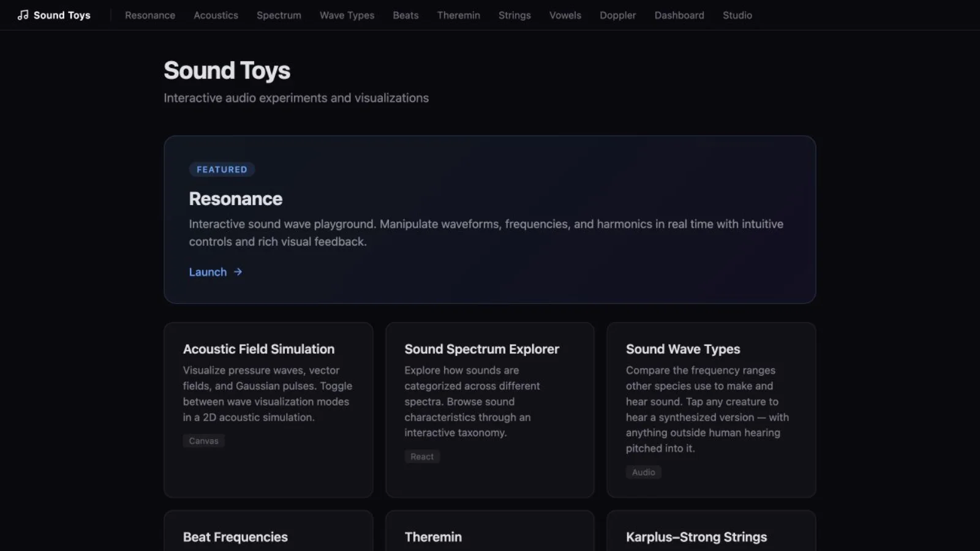Click the Canvas tag on Acoustic card
The height and width of the screenshot is (551, 980).
click(x=203, y=441)
